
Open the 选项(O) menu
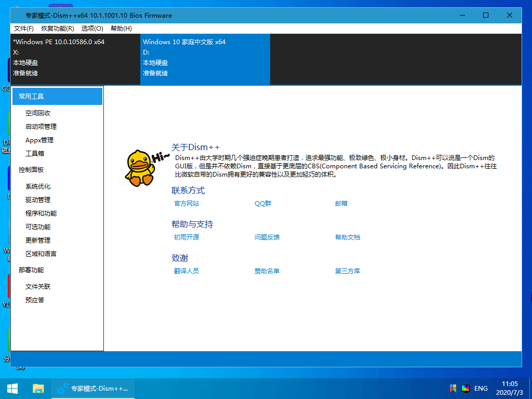(92, 29)
